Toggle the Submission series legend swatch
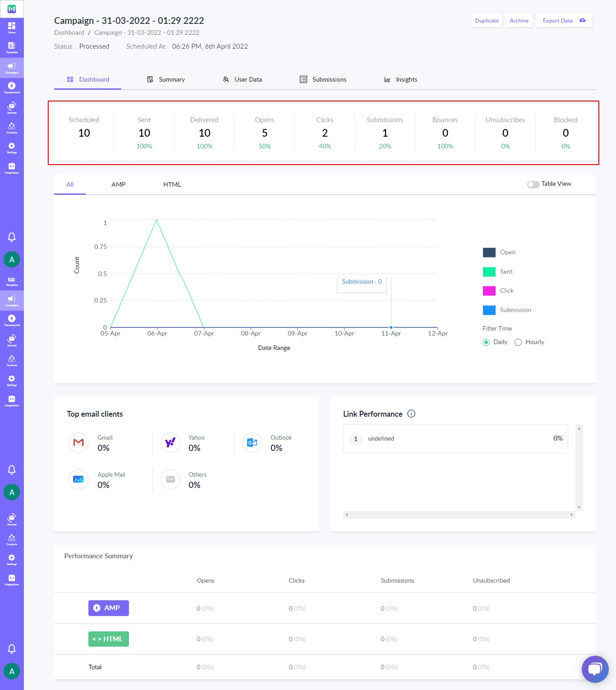Image resolution: width=616 pixels, height=690 pixels. 489,310
